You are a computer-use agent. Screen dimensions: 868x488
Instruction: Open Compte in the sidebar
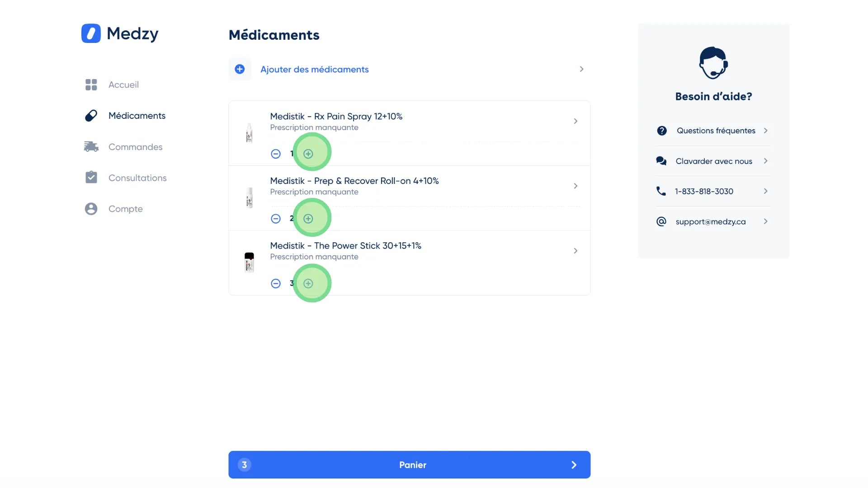[x=125, y=209]
